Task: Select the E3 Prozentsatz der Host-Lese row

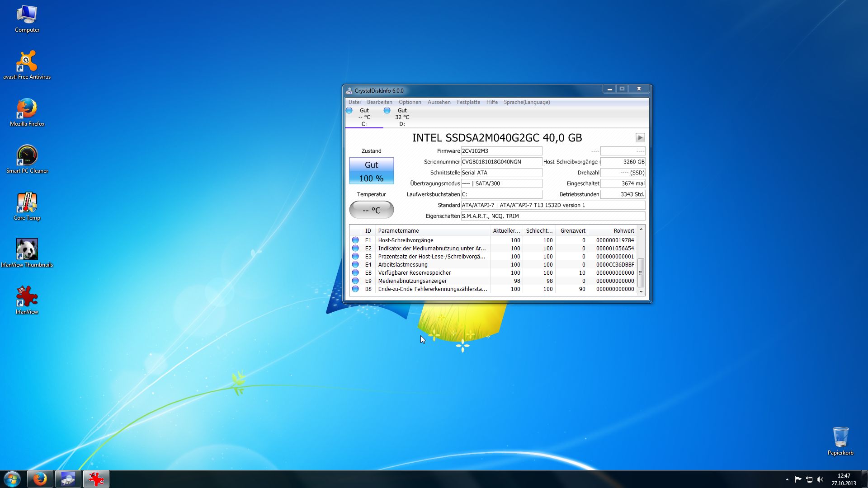Action: tap(493, 257)
